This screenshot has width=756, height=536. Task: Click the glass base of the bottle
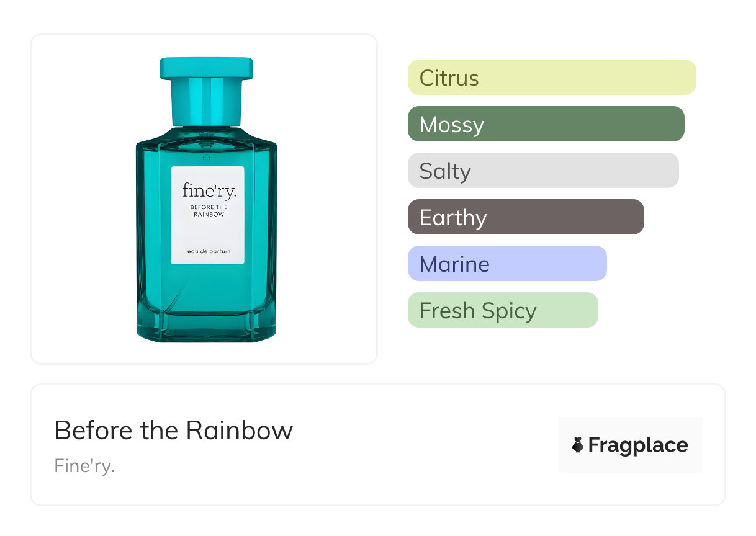[206, 326]
